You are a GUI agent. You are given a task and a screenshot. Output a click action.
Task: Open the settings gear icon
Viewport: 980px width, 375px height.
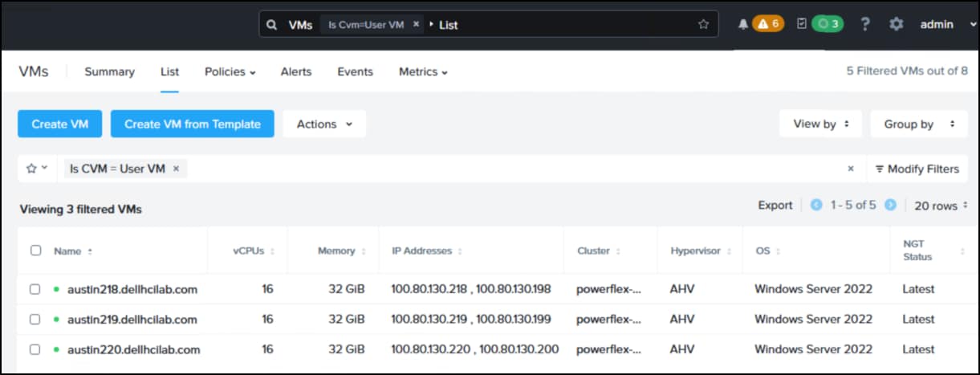[897, 24]
